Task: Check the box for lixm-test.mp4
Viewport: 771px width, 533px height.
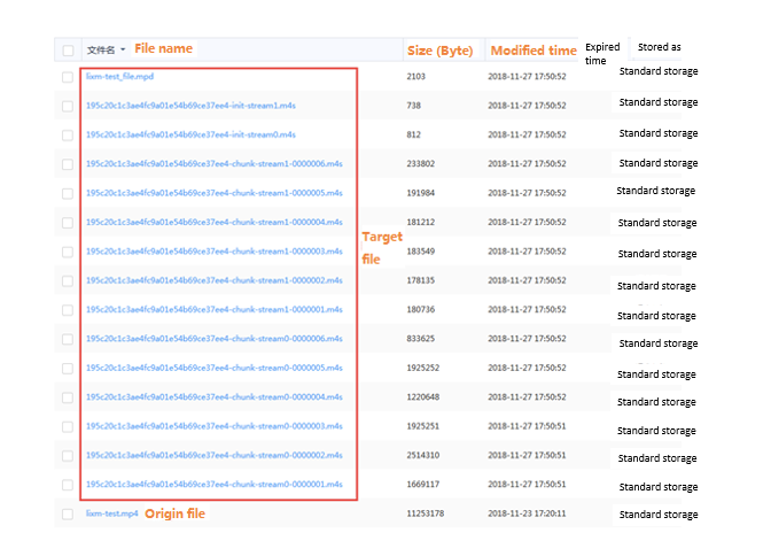Action: (68, 514)
